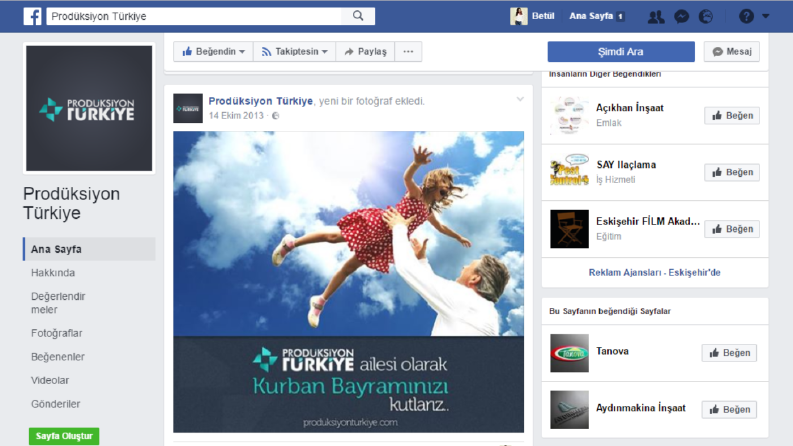The image size is (793, 446).
Task: Click SAY İlaçlama logo thumbnail
Action: coord(569,172)
